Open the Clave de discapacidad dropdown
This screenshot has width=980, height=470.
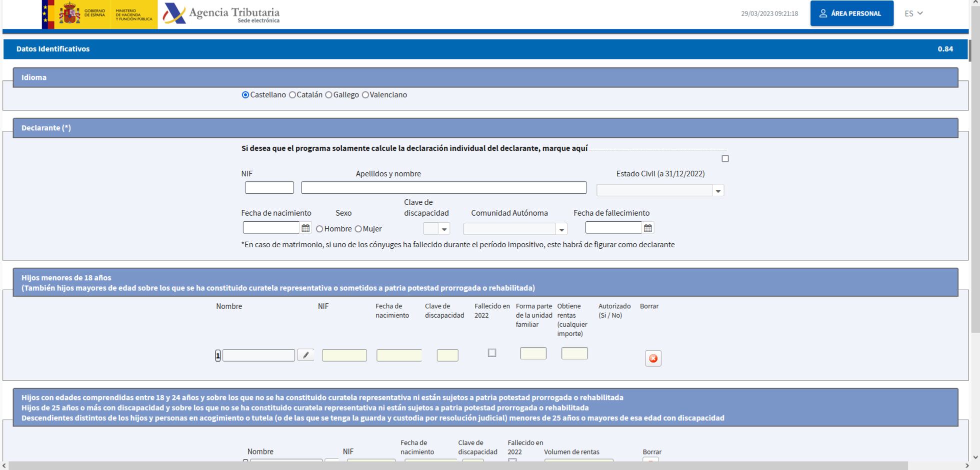pos(436,228)
